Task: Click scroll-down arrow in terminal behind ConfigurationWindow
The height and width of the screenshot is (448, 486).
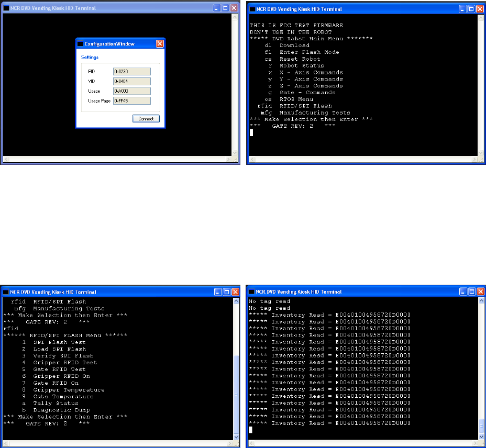Action: click(235, 153)
